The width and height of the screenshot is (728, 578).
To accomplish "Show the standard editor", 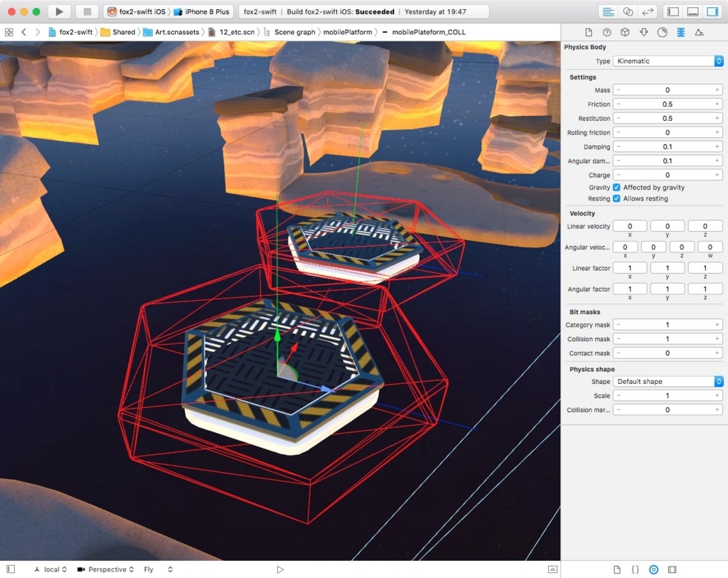I will (x=608, y=11).
